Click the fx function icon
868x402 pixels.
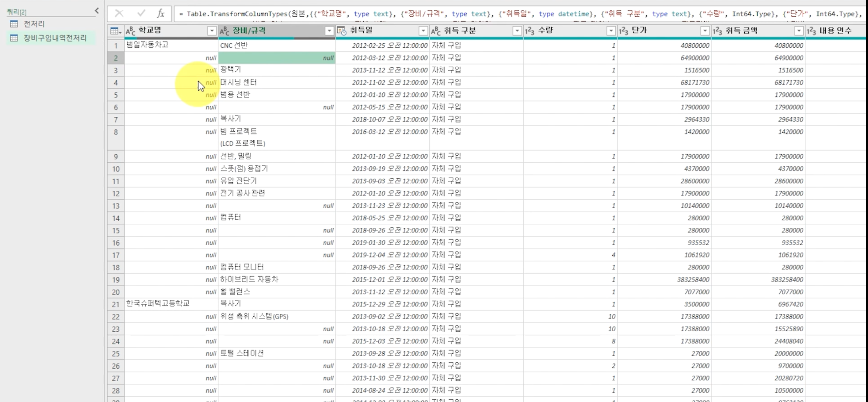click(161, 14)
